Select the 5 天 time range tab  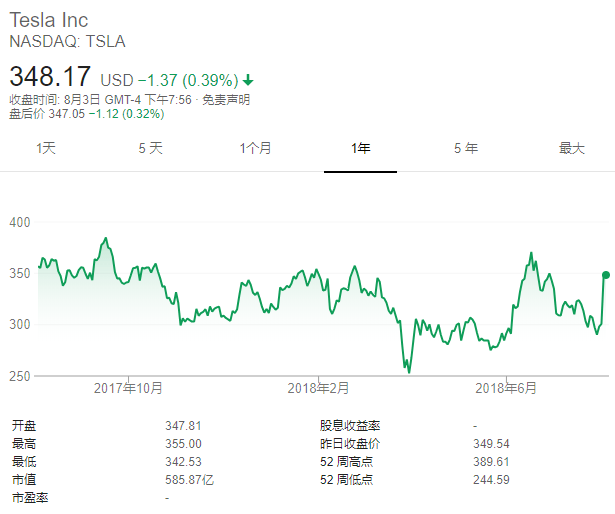click(x=150, y=148)
